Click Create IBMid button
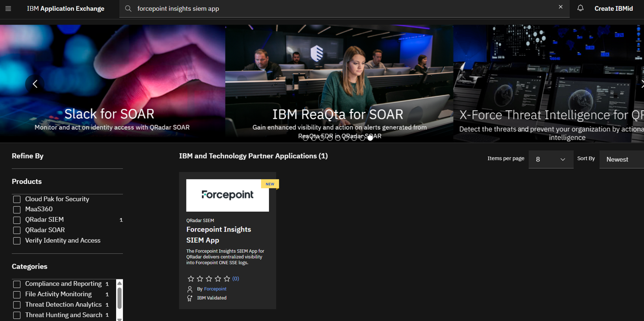Screen dimensions: 644x321 [613, 9]
